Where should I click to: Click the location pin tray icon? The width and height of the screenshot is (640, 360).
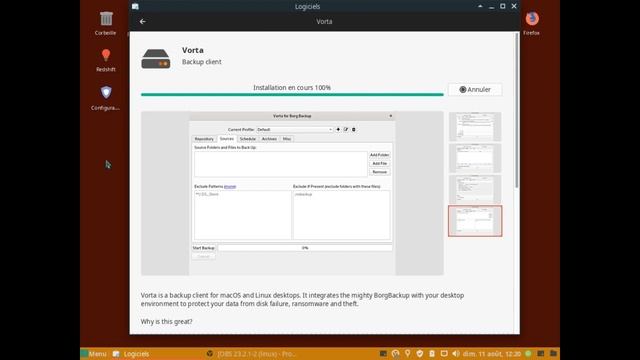click(x=407, y=353)
